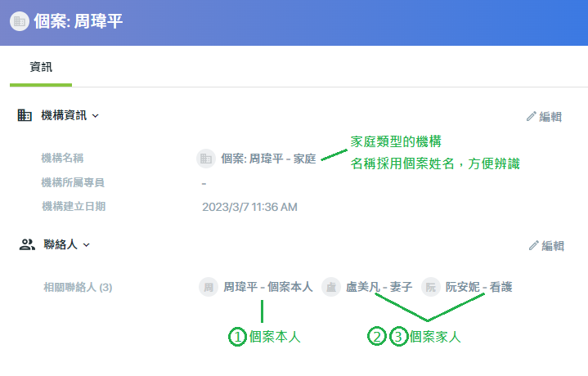Open contact 阮安妮 - 看護

(479, 287)
